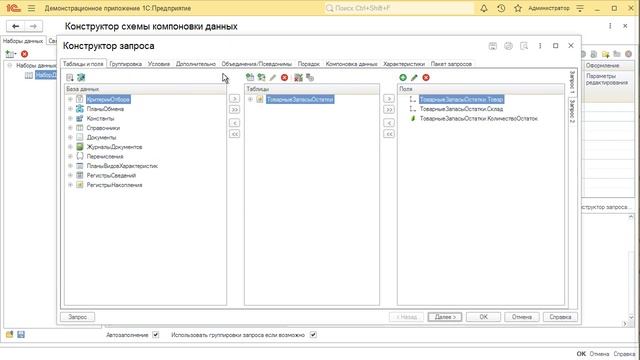
Task: Switch to the Условия tab
Action: [x=159, y=64]
